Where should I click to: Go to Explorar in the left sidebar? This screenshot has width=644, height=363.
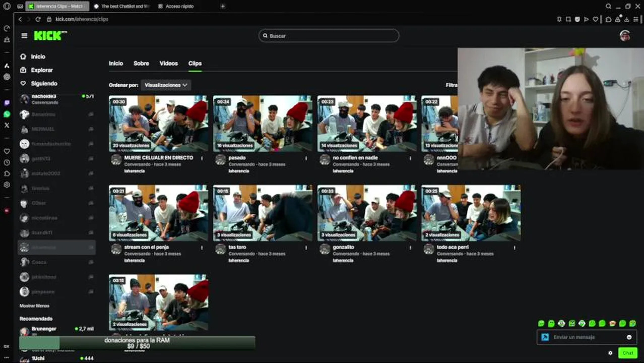[36, 70]
